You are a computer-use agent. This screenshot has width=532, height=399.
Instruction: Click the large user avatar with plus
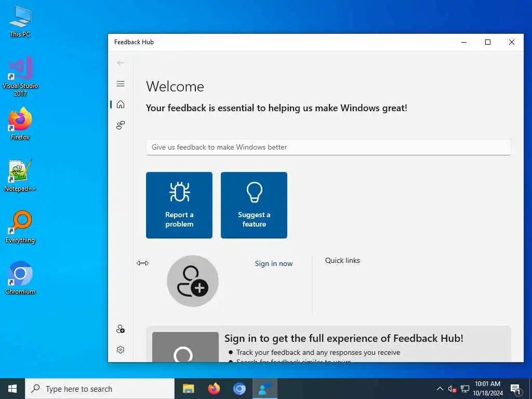(192, 281)
